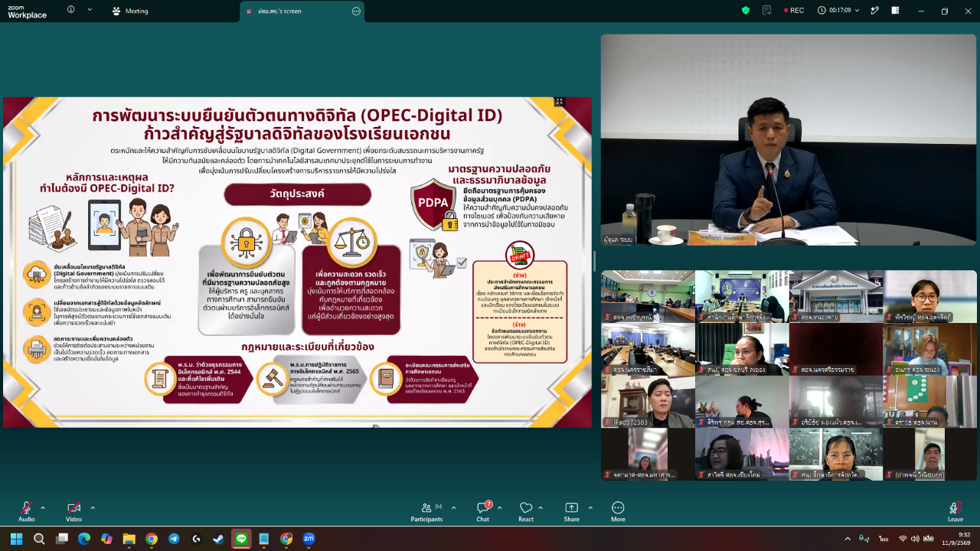Click the green encryption shield icon

coord(746,10)
